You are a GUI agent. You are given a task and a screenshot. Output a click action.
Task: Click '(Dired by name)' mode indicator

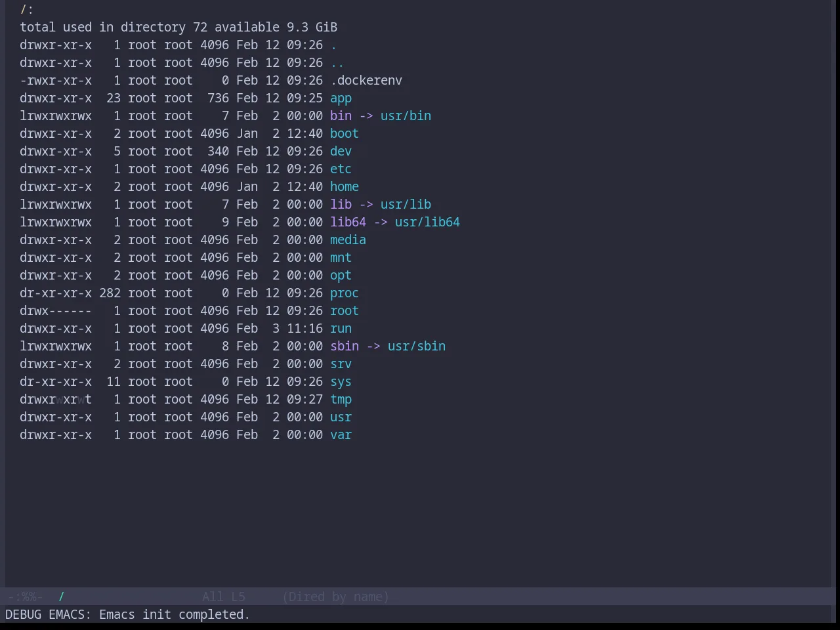point(336,597)
